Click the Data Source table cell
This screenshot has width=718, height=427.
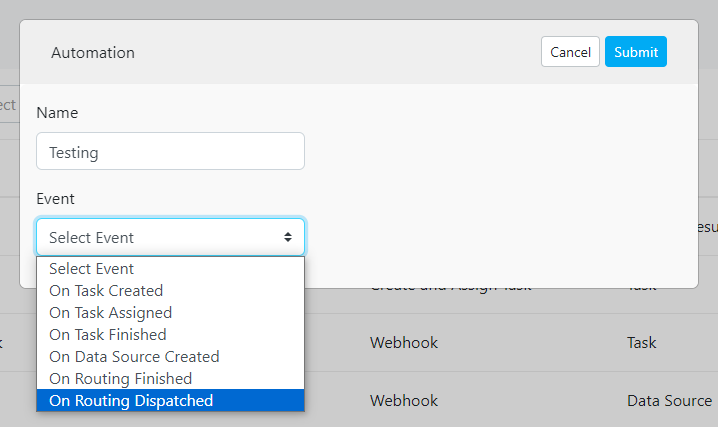click(669, 401)
